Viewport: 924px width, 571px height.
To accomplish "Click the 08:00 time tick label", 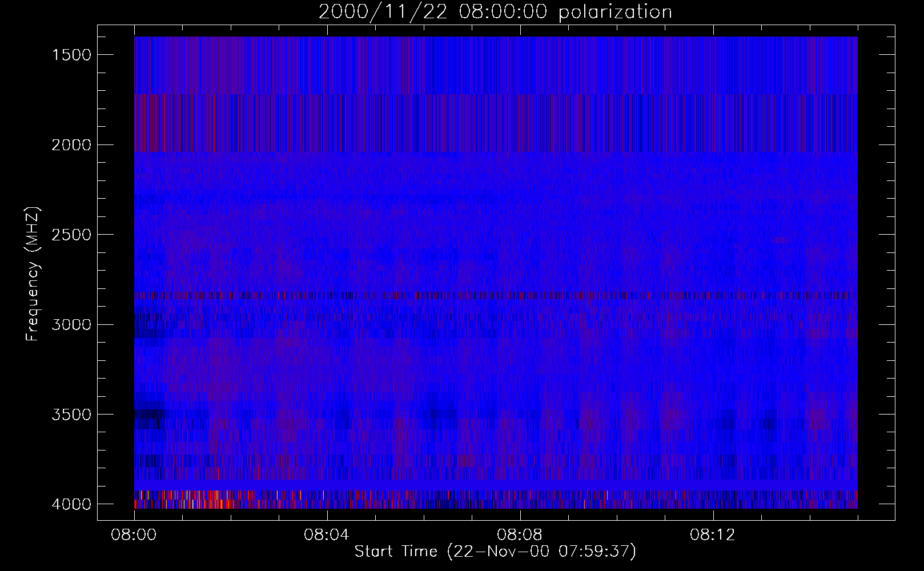I will pyautogui.click(x=134, y=535).
